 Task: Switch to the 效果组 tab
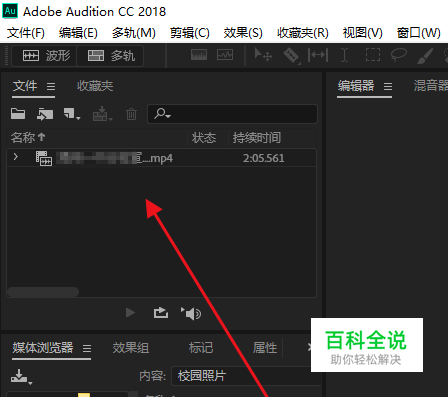click(130, 348)
